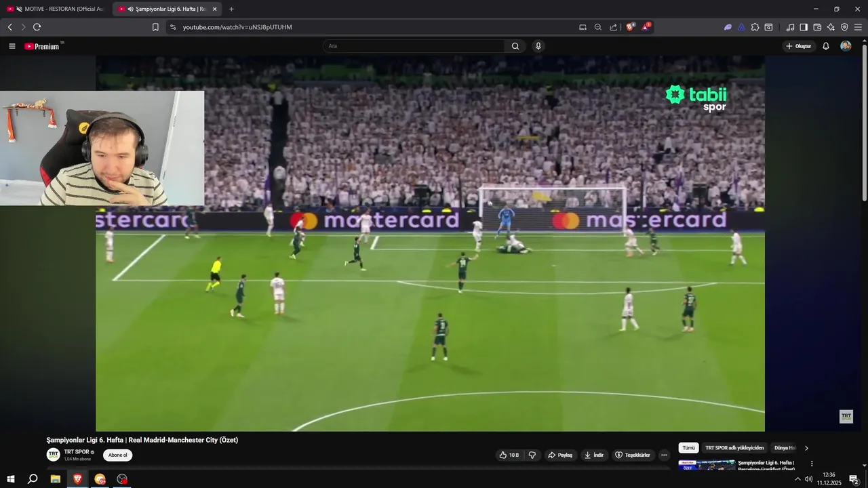
Task: Download video with İndir button
Action: [x=594, y=455]
